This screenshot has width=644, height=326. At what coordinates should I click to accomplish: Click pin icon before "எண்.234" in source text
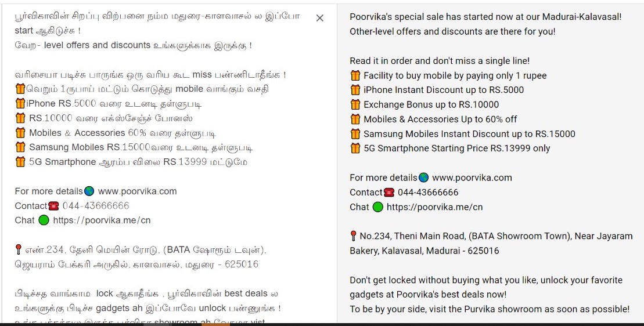(x=19, y=250)
